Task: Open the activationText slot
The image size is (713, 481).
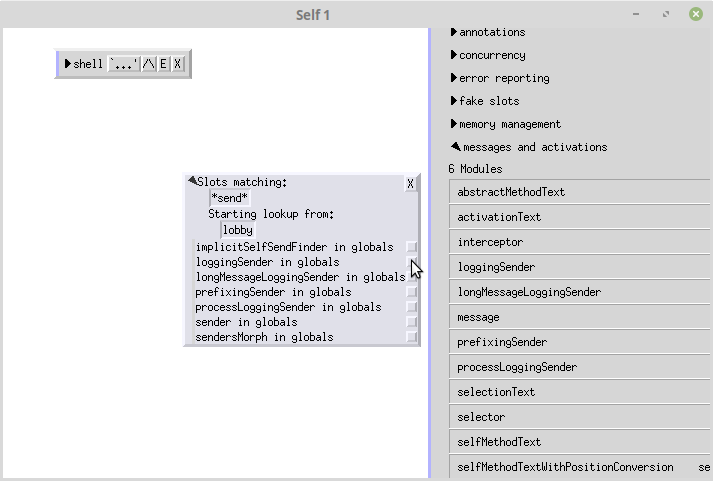Action: tap(579, 217)
